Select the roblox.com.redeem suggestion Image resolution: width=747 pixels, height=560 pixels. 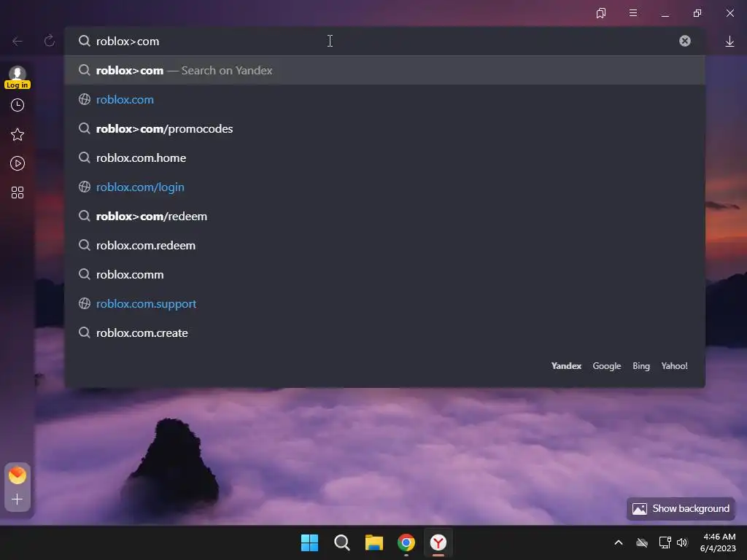click(x=385, y=245)
